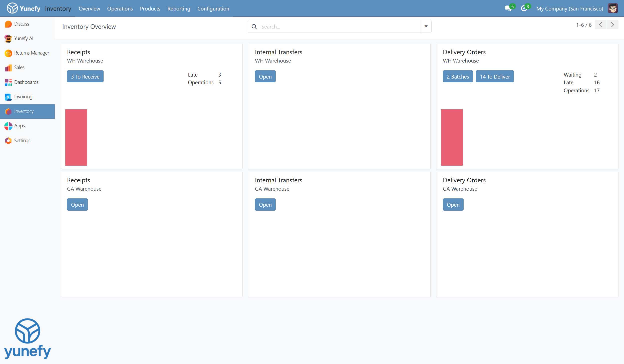
Task: Open the user avatar menu
Action: click(613, 8)
